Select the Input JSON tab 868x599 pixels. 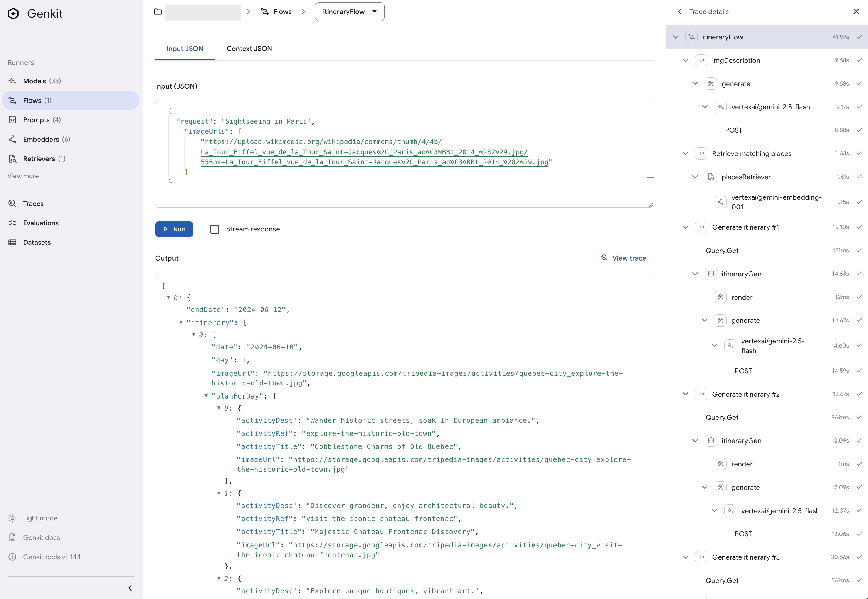(185, 49)
